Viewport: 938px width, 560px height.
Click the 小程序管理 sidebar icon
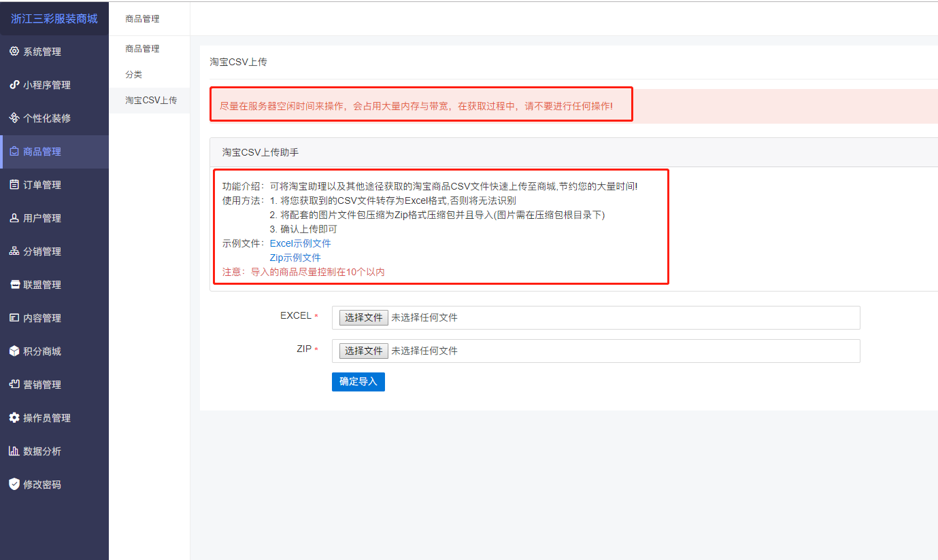click(x=14, y=85)
